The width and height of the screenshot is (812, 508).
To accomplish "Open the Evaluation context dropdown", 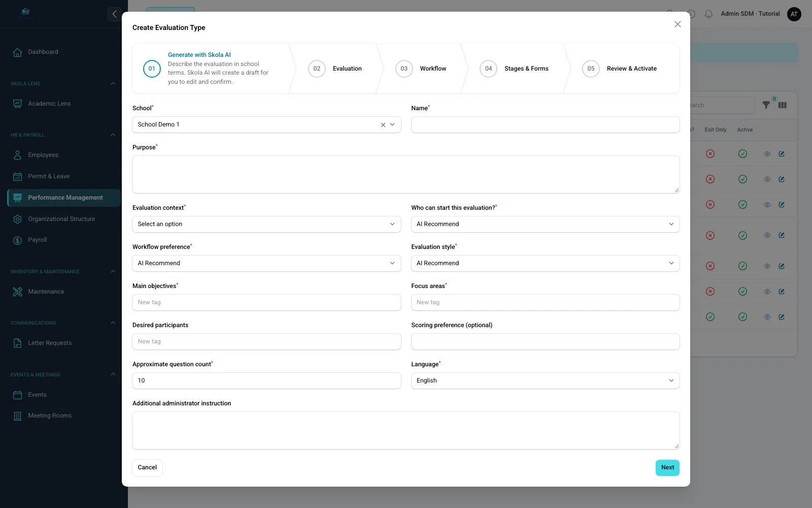I will tap(266, 225).
